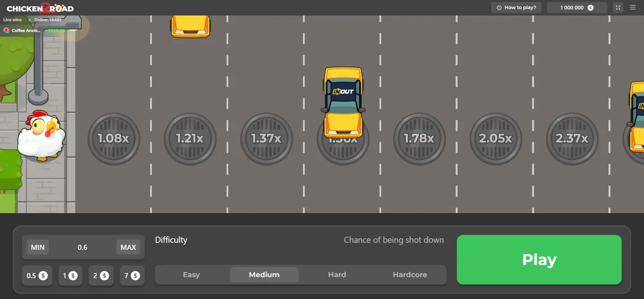Image resolution: width=644 pixels, height=299 pixels.
Task: Select the Easy difficulty option
Action: click(x=191, y=275)
